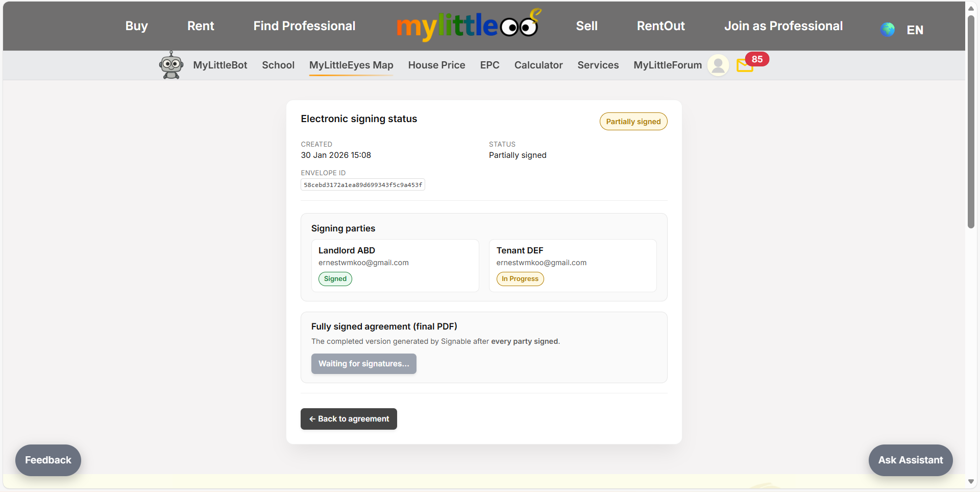
Task: Click the back arrow in Back to agreement
Action: pyautogui.click(x=312, y=419)
